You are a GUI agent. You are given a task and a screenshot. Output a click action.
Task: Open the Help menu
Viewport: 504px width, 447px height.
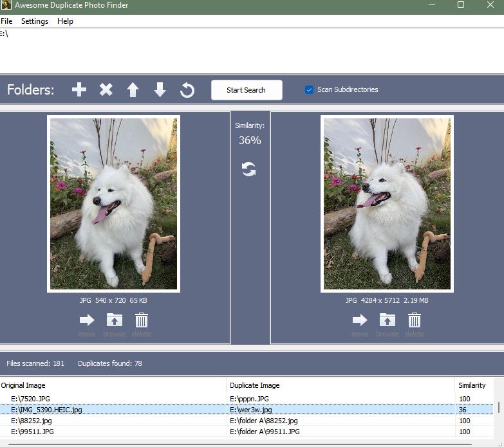[x=65, y=21]
